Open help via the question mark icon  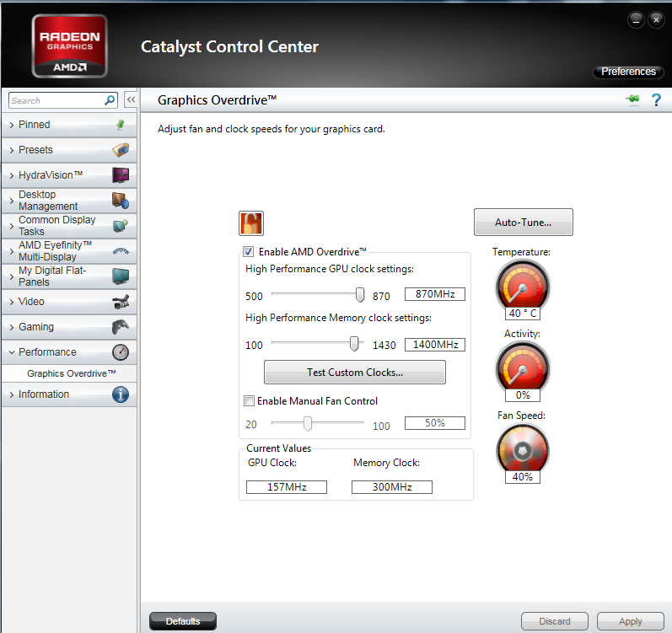[656, 100]
